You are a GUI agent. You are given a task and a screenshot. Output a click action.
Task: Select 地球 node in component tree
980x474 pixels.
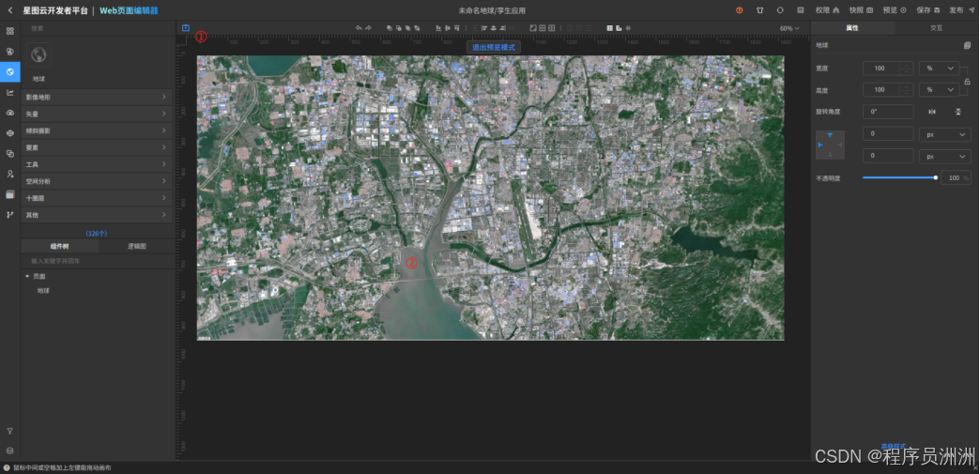43,291
